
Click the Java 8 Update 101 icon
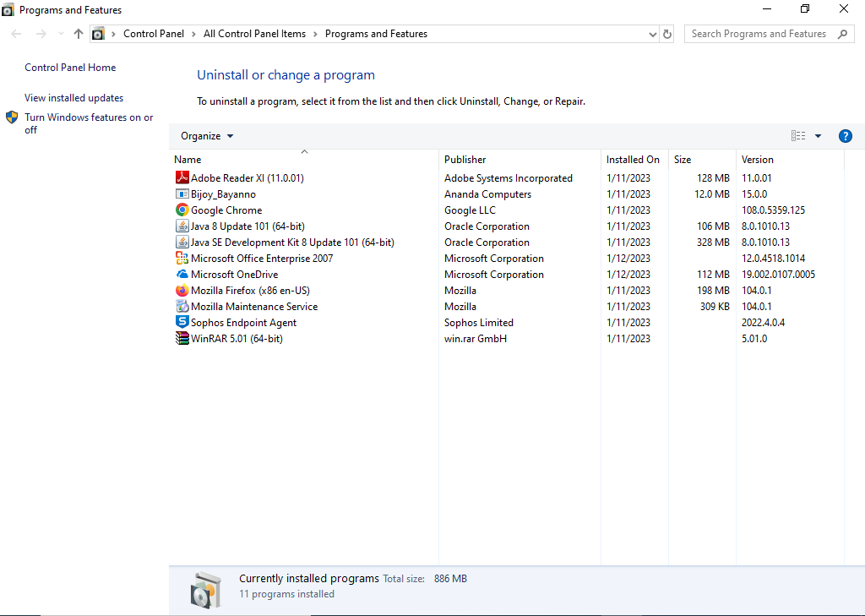pyautogui.click(x=182, y=226)
